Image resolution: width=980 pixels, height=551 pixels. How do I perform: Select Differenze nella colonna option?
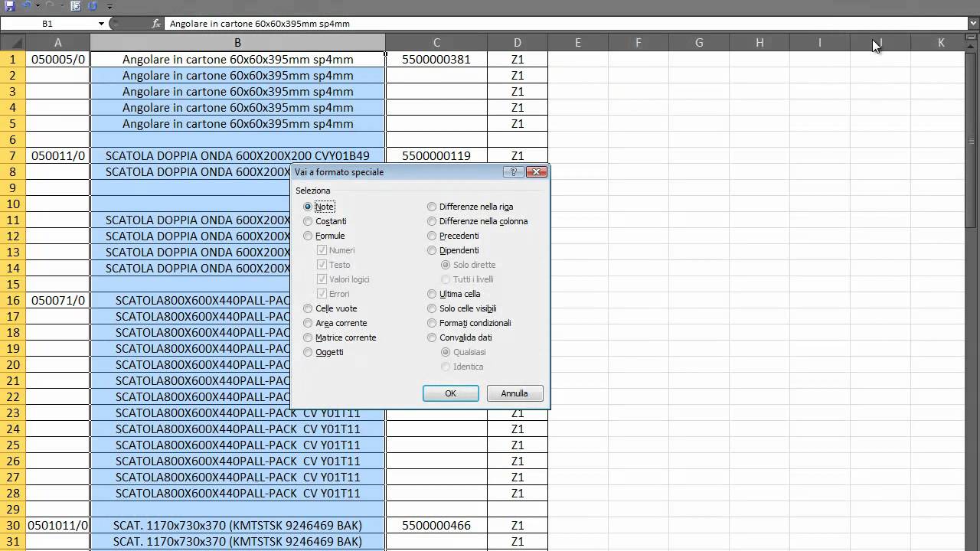(432, 221)
